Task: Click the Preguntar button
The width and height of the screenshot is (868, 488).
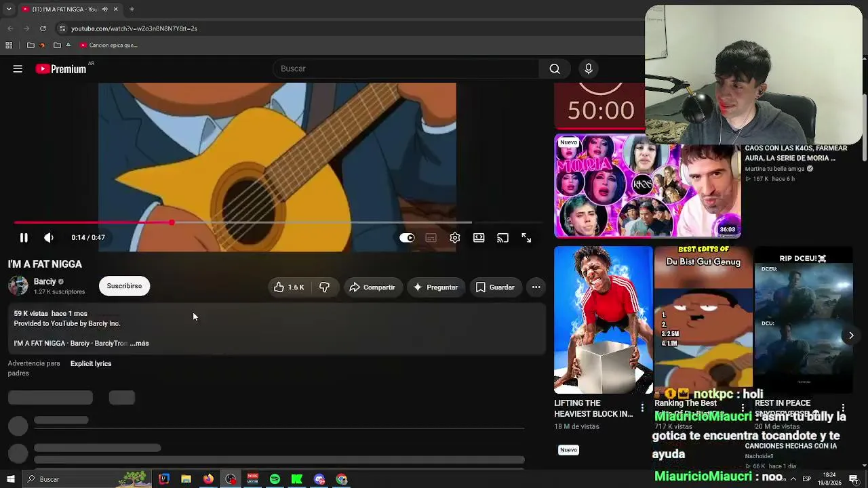Action: [x=435, y=287]
